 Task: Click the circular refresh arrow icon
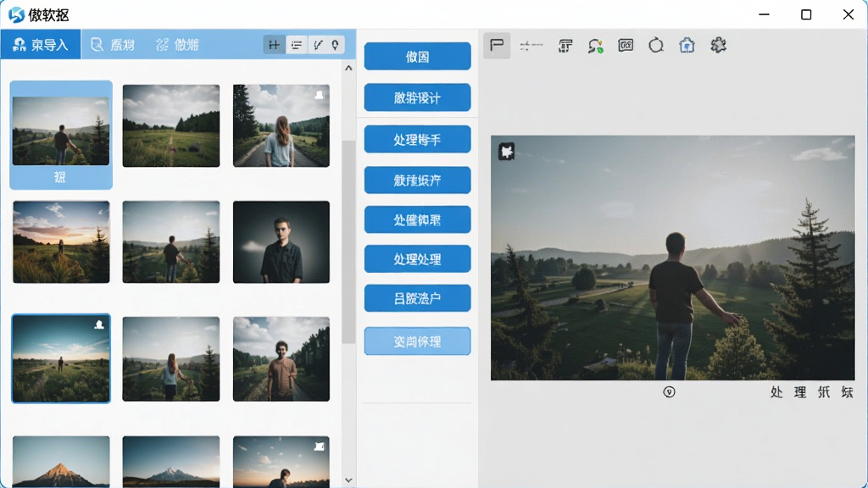tap(656, 45)
